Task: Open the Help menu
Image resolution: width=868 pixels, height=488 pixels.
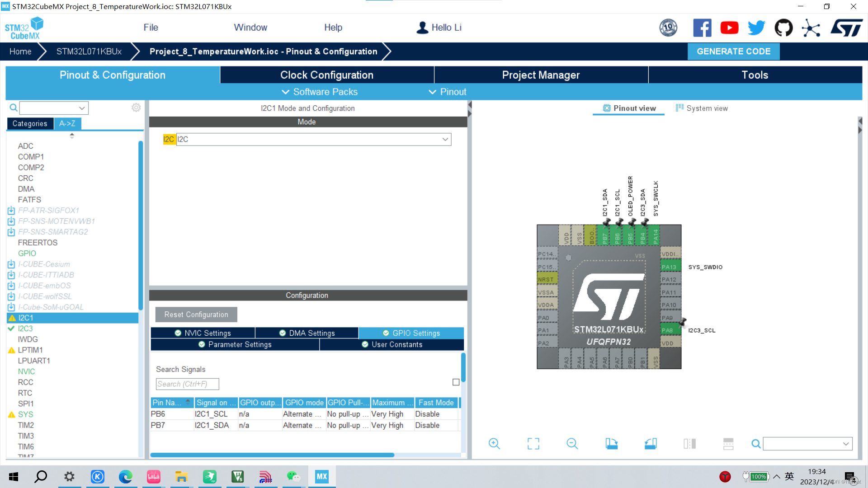Action: tap(333, 28)
